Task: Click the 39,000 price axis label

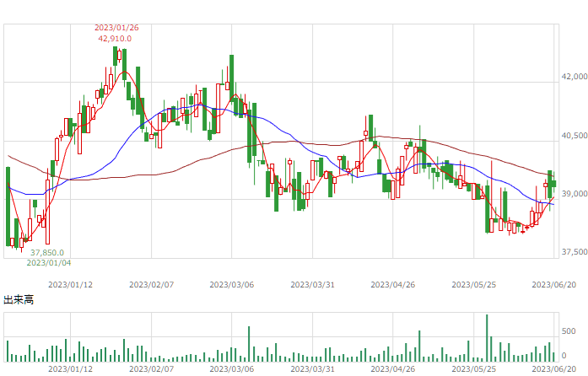Action: [575, 193]
